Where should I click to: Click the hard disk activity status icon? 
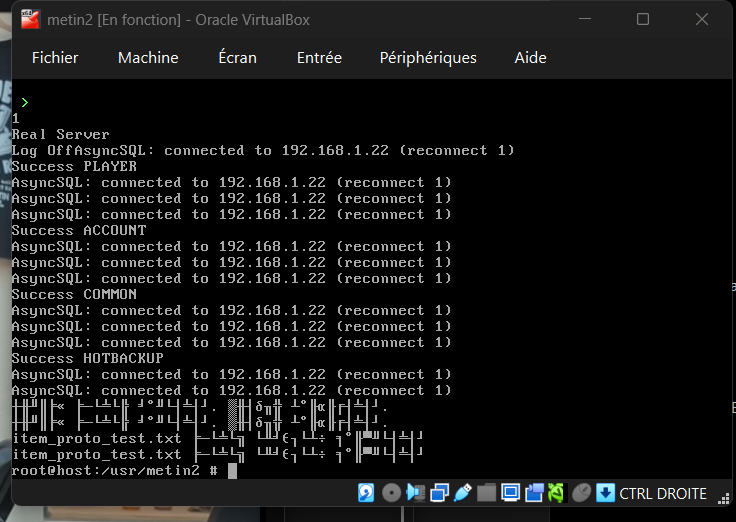366,493
